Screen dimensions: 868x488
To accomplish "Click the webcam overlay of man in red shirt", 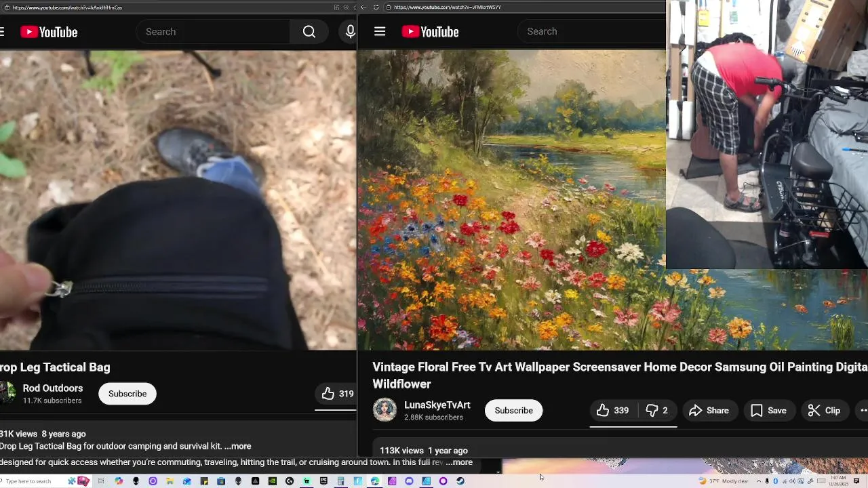I will 767,134.
